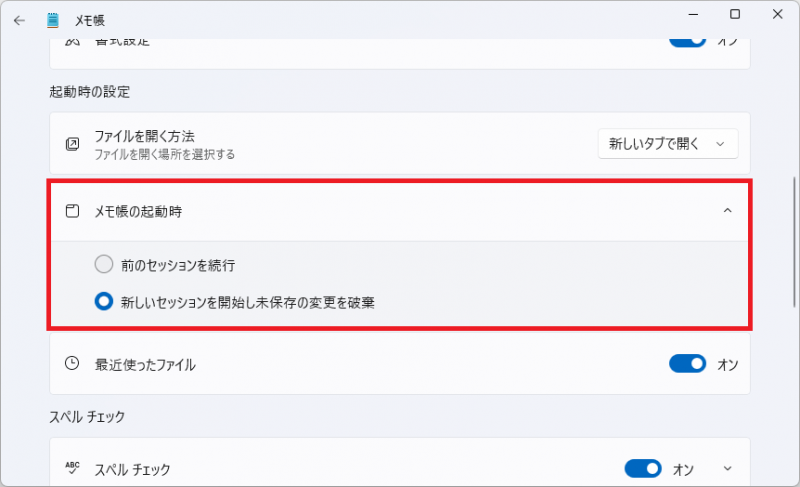800x487 pixels.
Task: Minimize the Notepad settings window
Action: pos(691,14)
